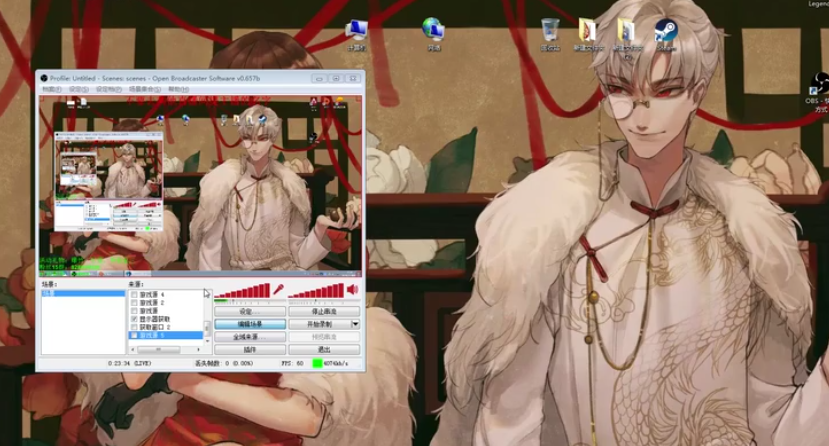Open the first new folder on desktop
This screenshot has height=446, width=829.
click(x=588, y=35)
